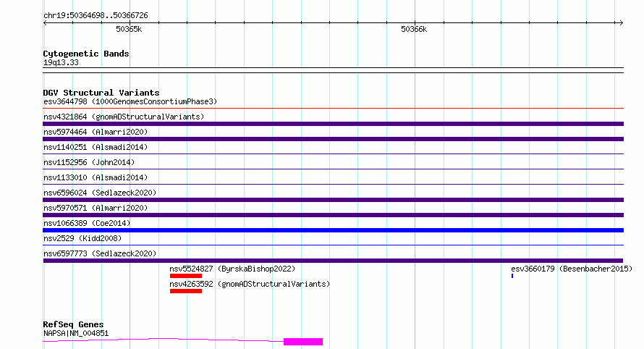Click the 19q13.33 band label
Viewport: 644px width, 349px height.
coord(61,63)
